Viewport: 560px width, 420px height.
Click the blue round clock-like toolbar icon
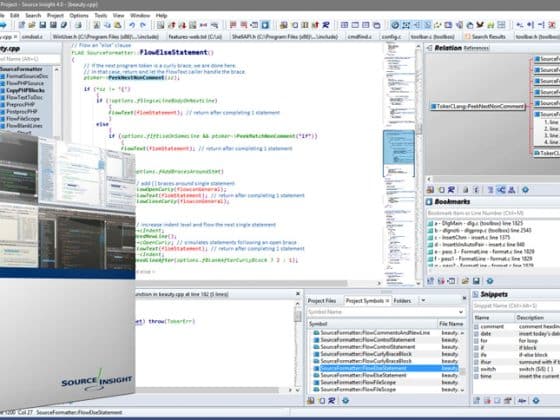click(x=395, y=25)
